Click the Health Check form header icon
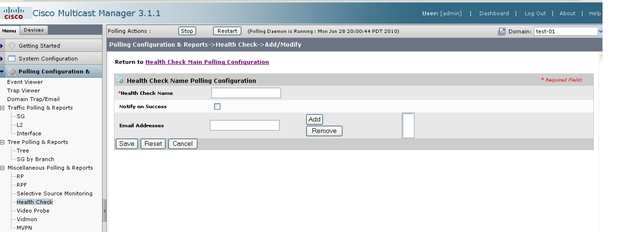 120,80
